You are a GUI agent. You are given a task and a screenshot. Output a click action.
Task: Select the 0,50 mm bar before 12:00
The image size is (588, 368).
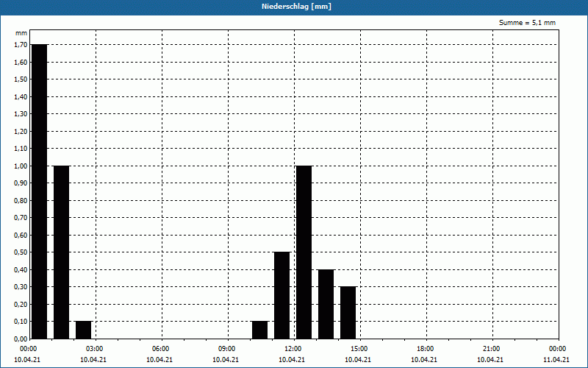[x=282, y=295]
